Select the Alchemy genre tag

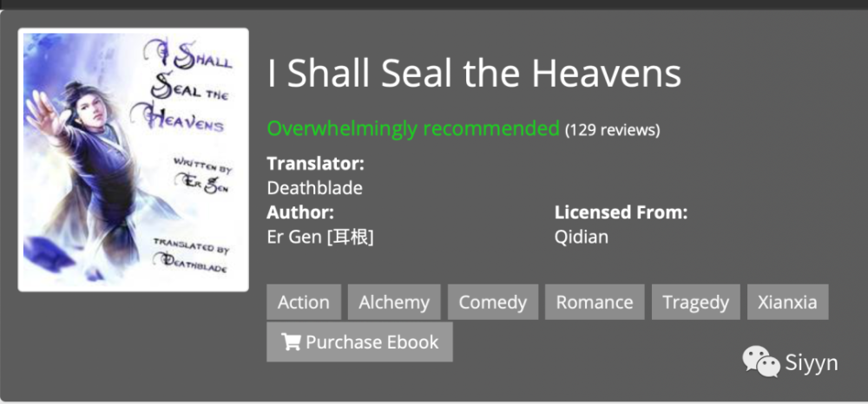[x=394, y=302]
